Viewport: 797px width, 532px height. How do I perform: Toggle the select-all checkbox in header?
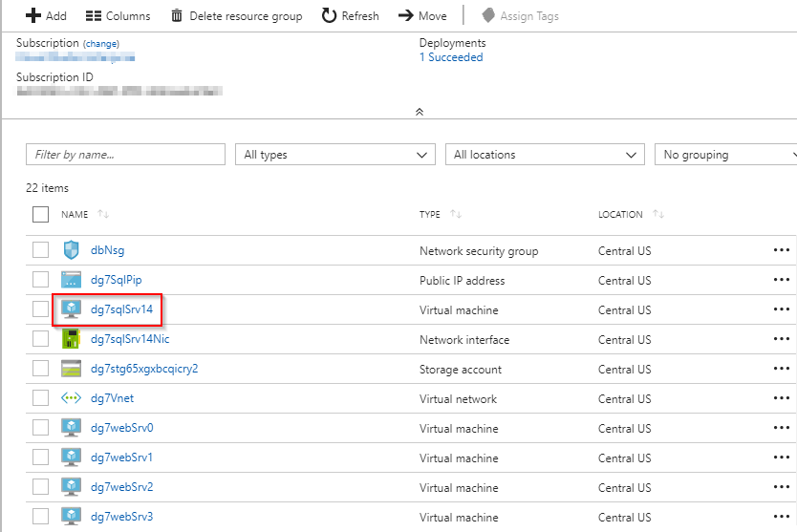41,215
